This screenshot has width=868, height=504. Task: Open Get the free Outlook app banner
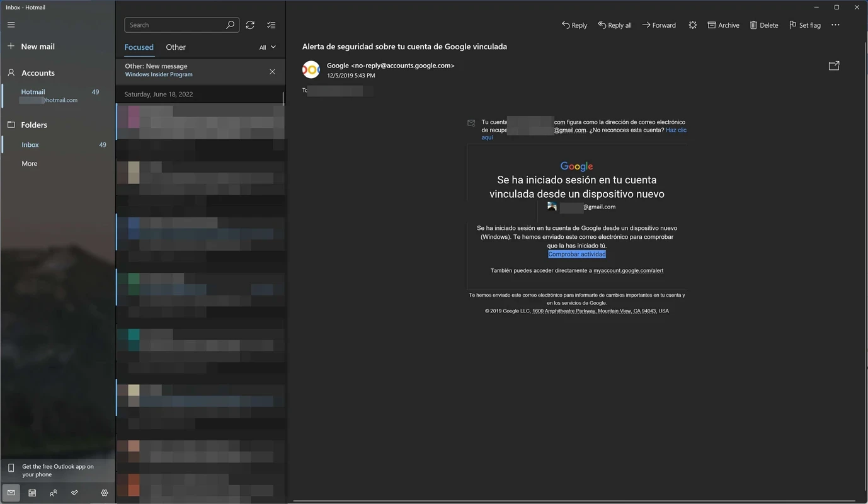coord(57,470)
